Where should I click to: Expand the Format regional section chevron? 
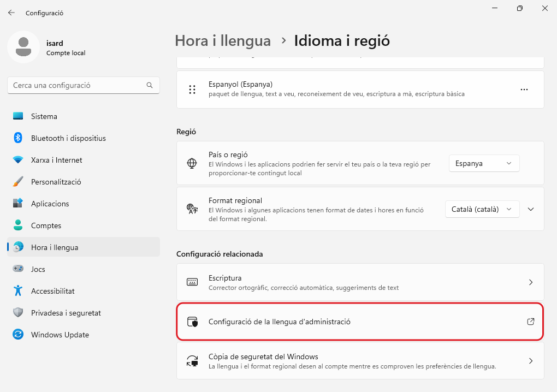[530, 209]
